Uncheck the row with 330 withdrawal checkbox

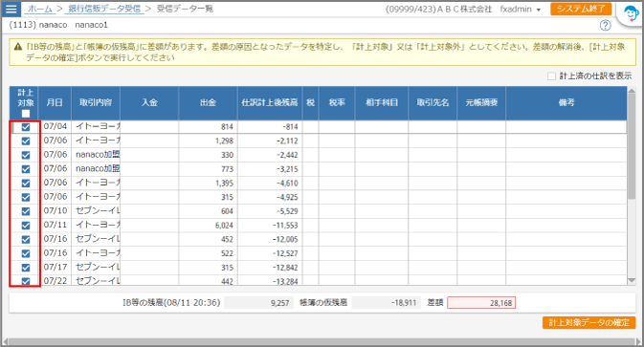(x=26, y=155)
